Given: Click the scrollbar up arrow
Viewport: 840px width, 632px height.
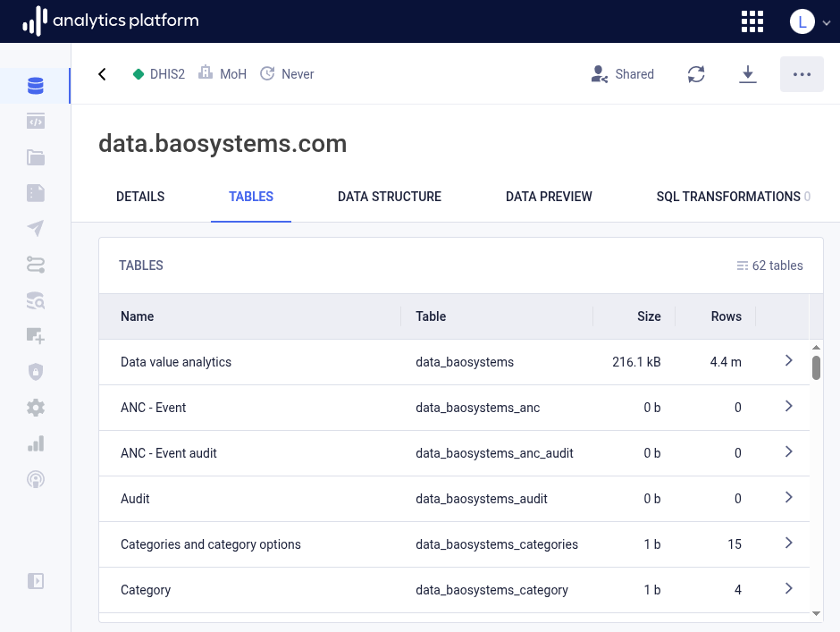Looking at the screenshot, I should 816,348.
